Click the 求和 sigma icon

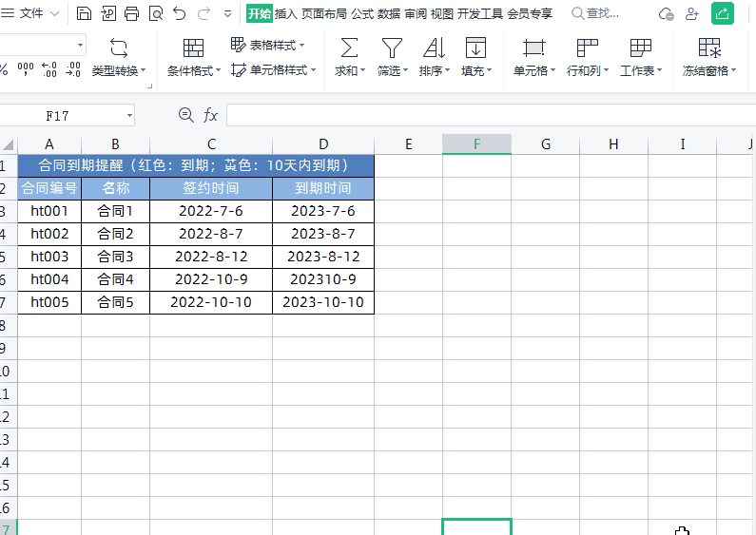pos(349,48)
